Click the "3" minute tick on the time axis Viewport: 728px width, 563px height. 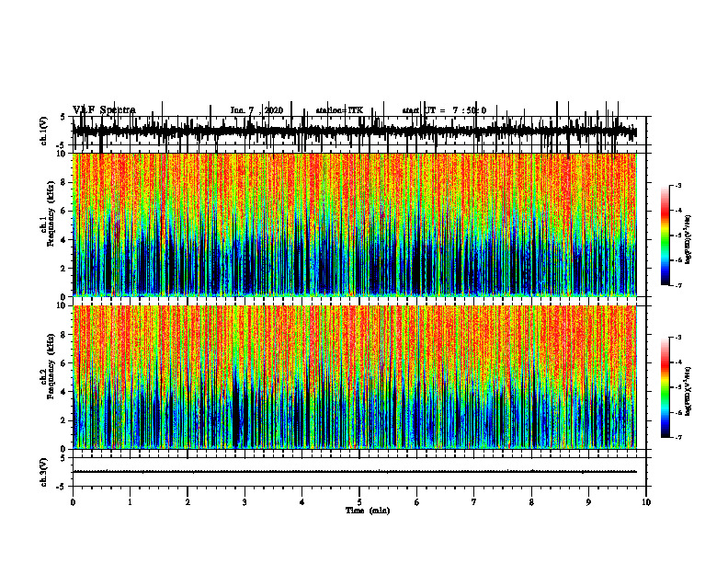pos(245,502)
